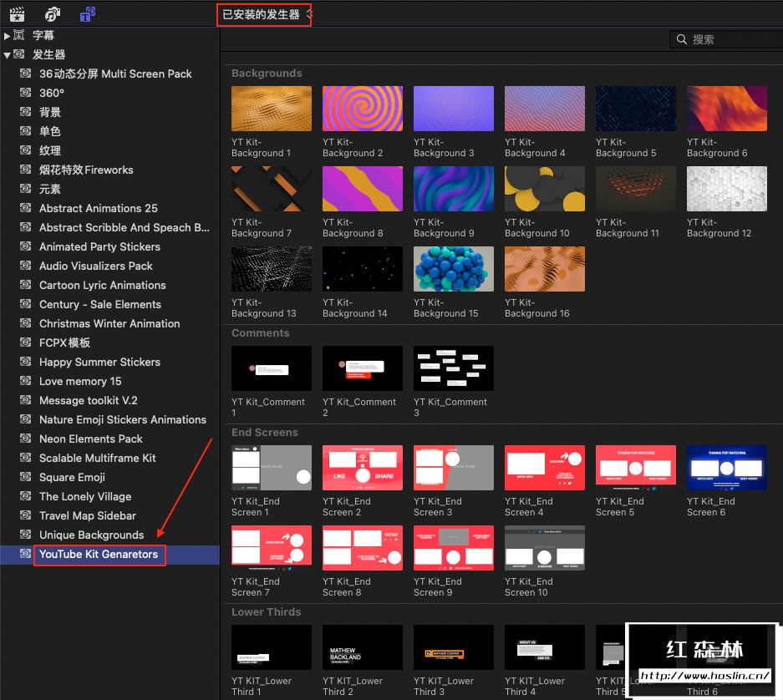Select YT KIT_Lower Third 3 thumbnail
The image size is (783, 700).
click(454, 647)
